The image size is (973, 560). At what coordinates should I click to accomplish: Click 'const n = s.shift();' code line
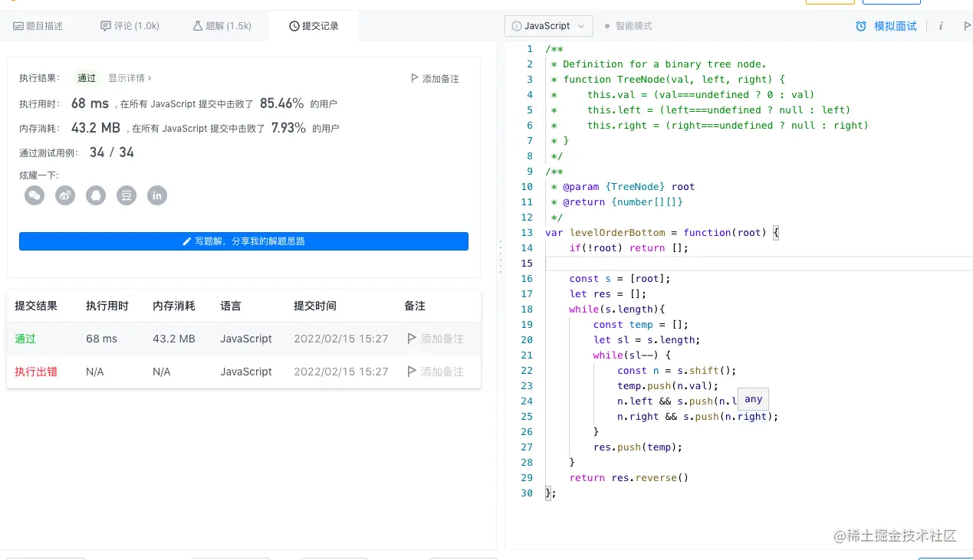(677, 370)
